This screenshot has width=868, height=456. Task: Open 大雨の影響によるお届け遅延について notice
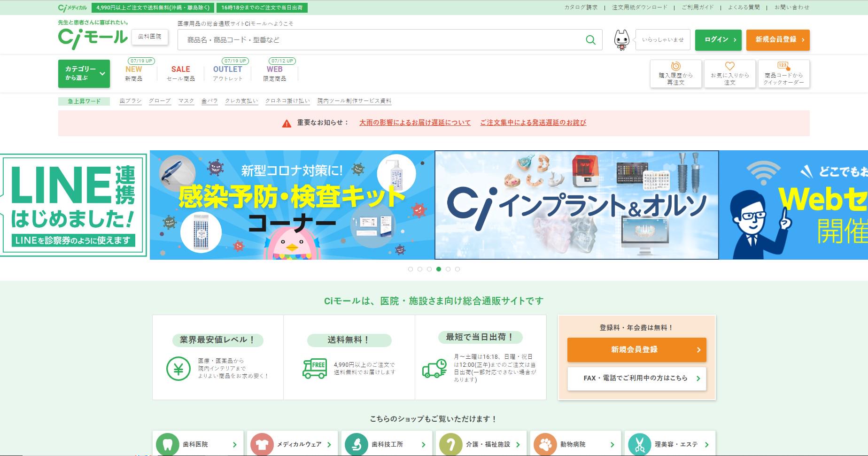415,123
